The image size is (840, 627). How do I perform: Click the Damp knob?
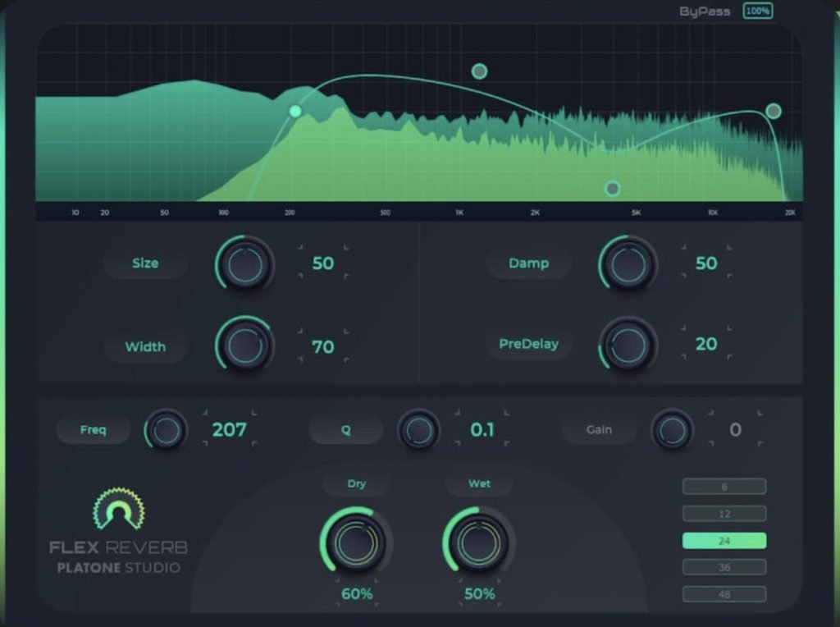coord(628,264)
